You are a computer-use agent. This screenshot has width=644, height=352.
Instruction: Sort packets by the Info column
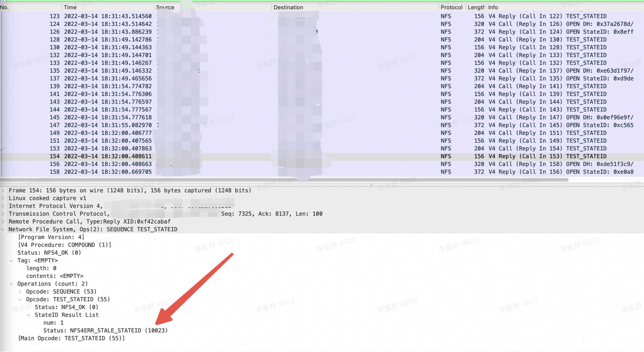click(493, 7)
